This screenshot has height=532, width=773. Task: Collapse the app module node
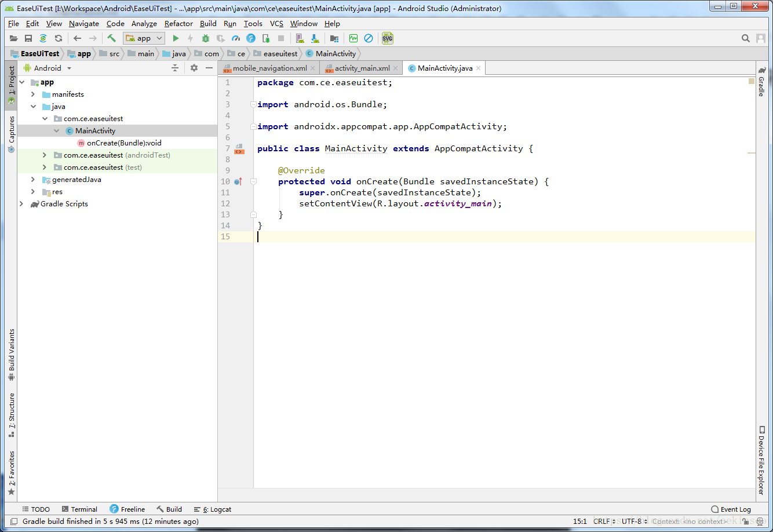coord(22,82)
